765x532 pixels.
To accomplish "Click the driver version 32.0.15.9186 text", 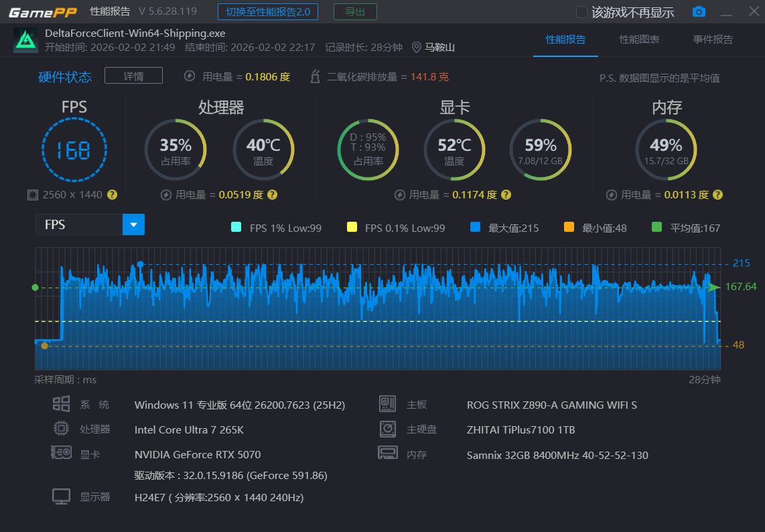I will point(230,476).
